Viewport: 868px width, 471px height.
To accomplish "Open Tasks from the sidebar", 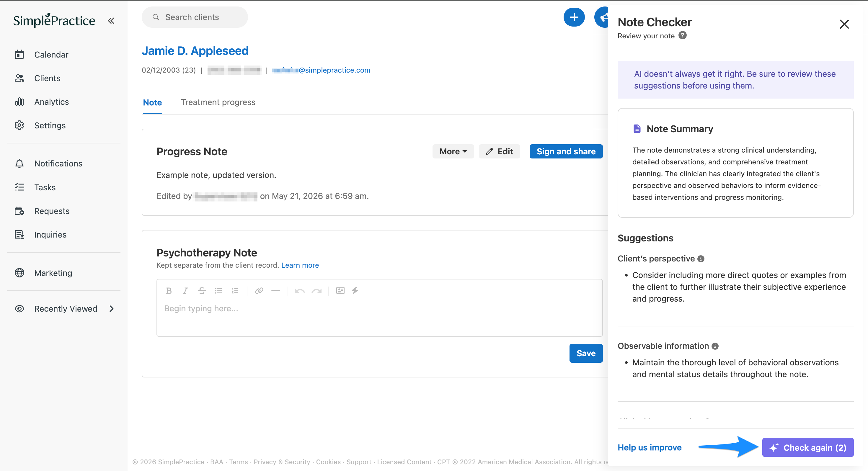I will click(x=45, y=187).
